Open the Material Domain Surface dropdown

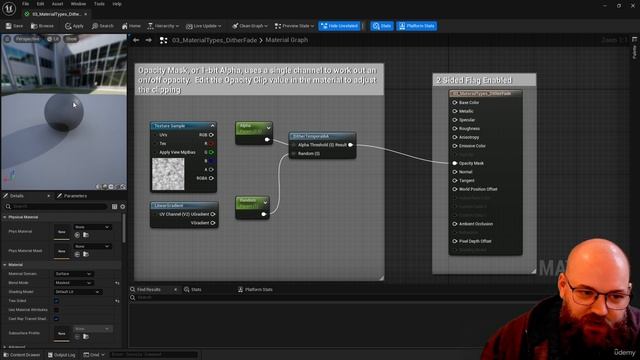[73, 274]
